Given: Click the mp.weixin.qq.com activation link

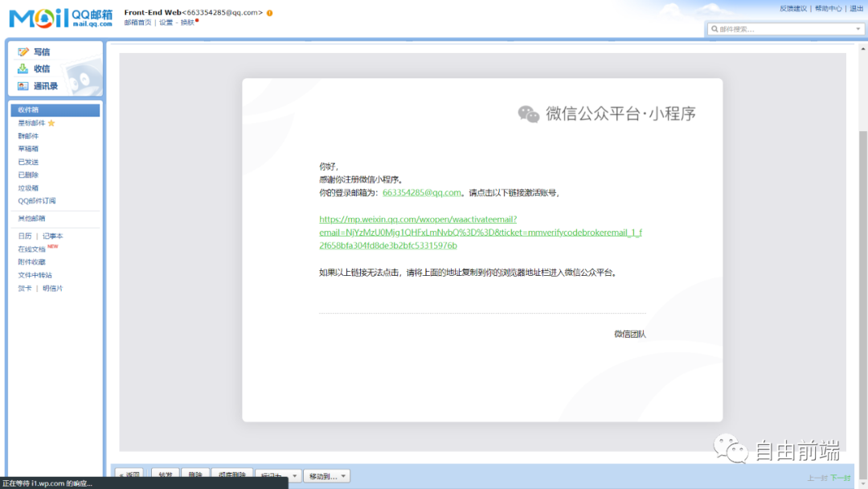Looking at the screenshot, I should coord(481,232).
